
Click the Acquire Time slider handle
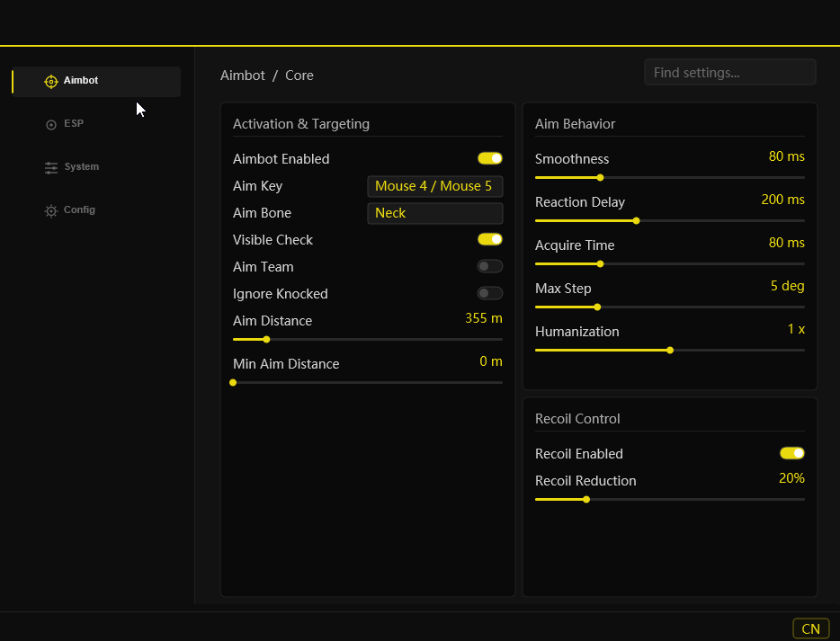point(600,264)
